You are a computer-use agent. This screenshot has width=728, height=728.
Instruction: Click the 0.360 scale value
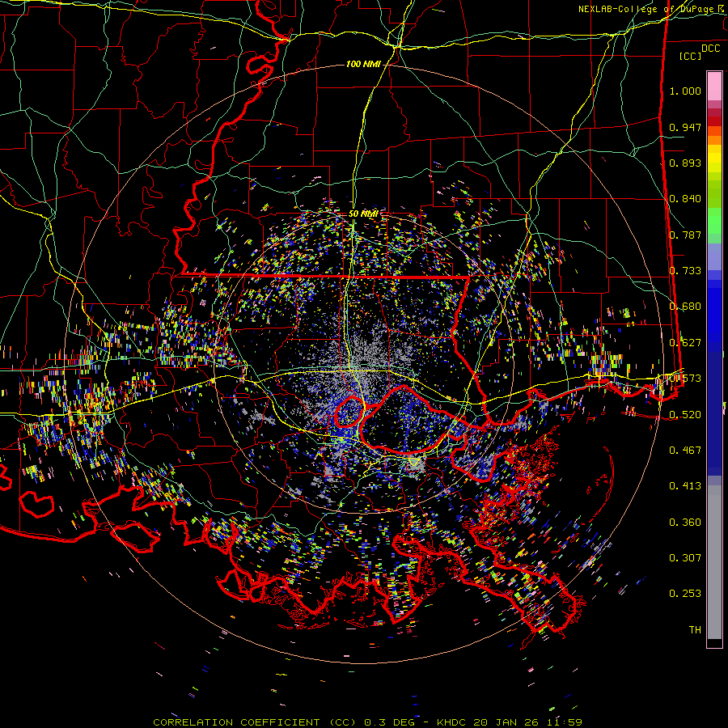[x=685, y=523]
